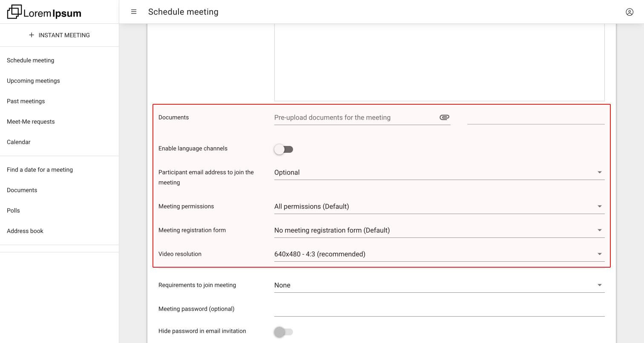Screen dimensions: 644x343
Task: Click the Meeting password input field
Action: click(440, 309)
